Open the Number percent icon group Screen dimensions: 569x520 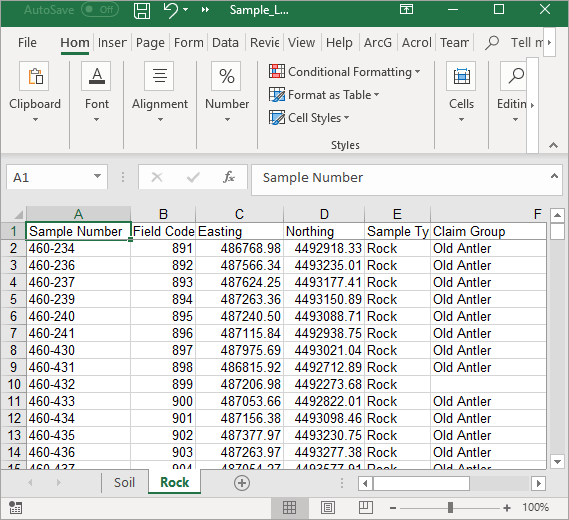pyautogui.click(x=226, y=76)
